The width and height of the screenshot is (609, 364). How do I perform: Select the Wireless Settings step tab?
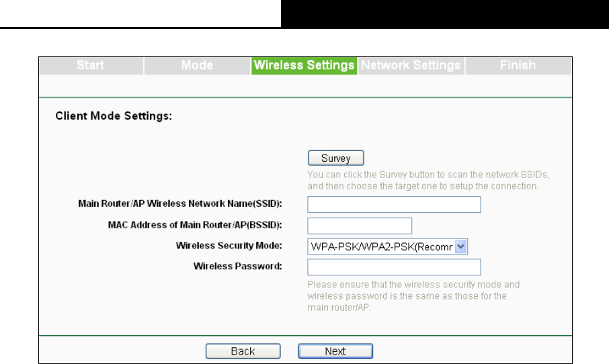[304, 66]
